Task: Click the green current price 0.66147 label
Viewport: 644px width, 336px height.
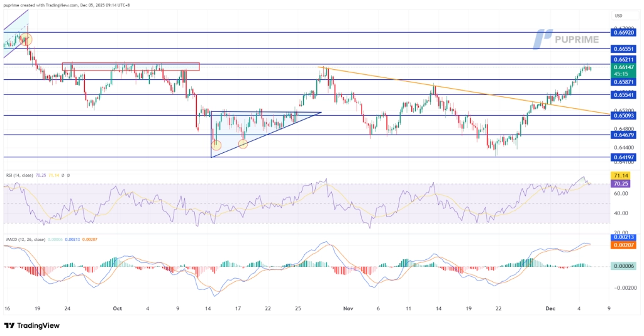Action: coord(623,67)
